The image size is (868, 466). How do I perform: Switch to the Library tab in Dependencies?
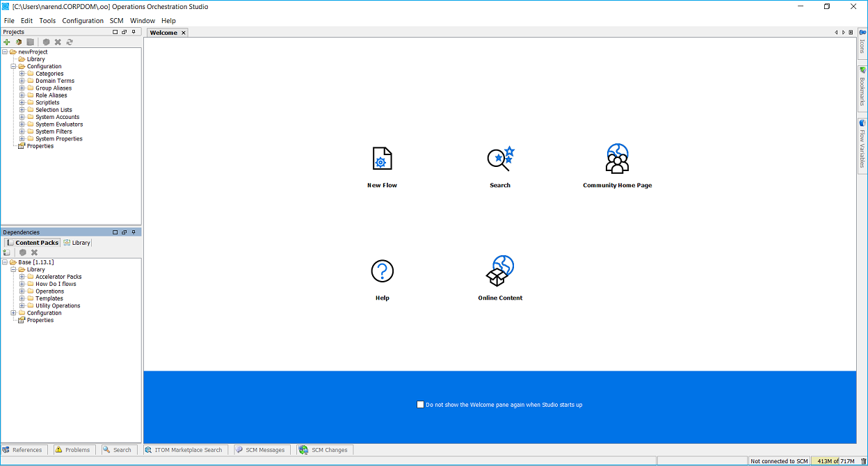pyautogui.click(x=77, y=242)
